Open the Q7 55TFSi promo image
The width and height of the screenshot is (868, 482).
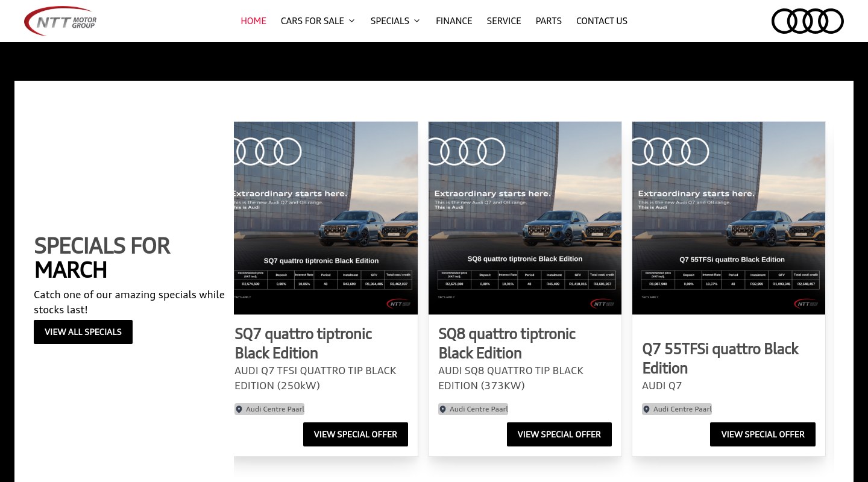(x=729, y=218)
